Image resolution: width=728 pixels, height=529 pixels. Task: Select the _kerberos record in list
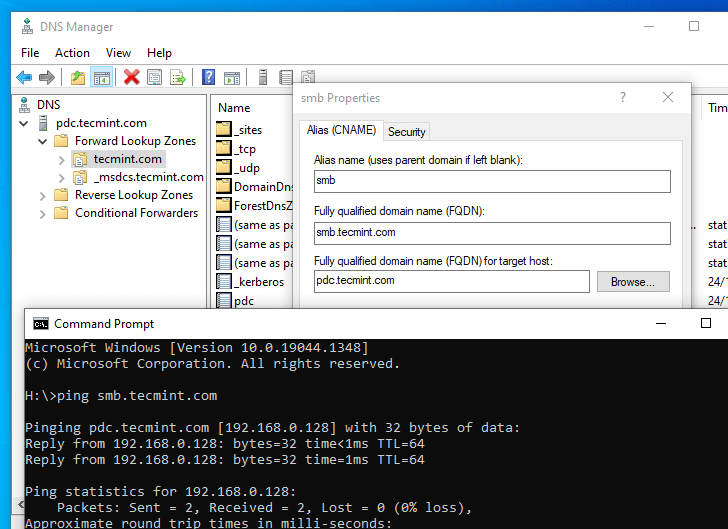pyautogui.click(x=258, y=282)
